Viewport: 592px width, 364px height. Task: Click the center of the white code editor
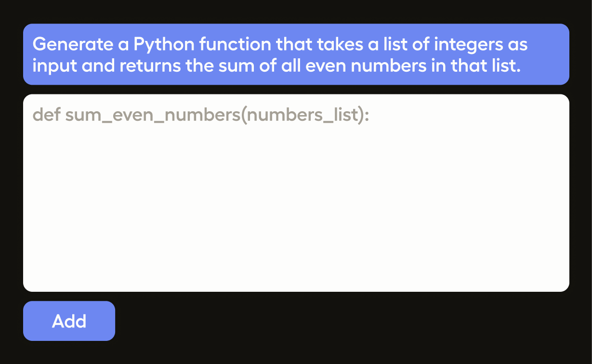coord(296,193)
